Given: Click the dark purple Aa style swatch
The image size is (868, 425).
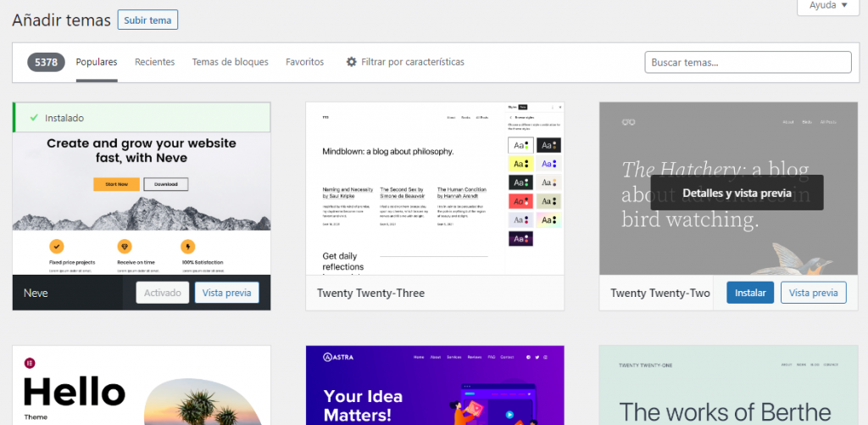Looking at the screenshot, I should [x=521, y=238].
